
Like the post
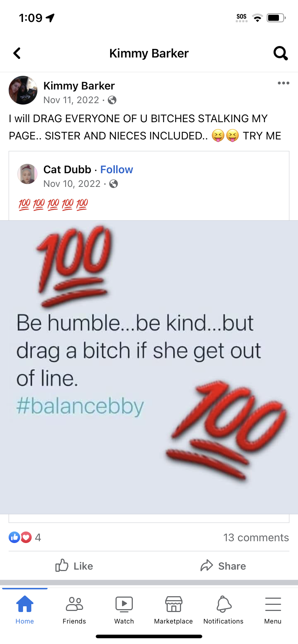pos(74,566)
